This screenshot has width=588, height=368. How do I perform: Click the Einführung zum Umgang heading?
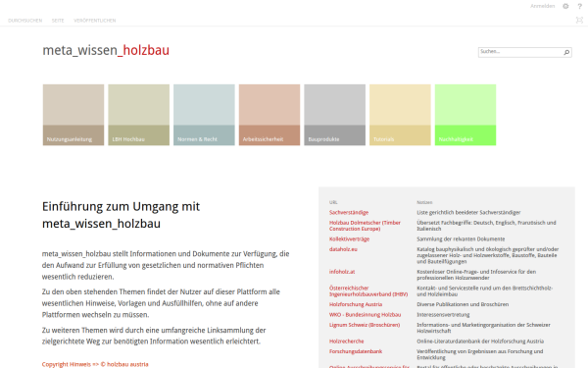(x=121, y=215)
